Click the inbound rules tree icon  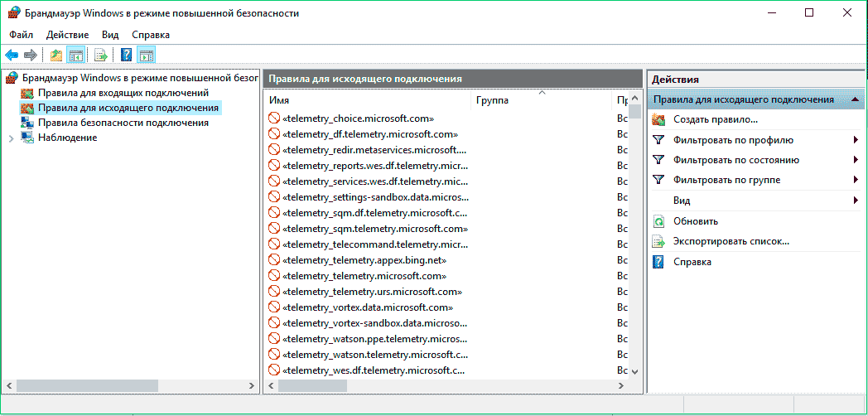[27, 93]
